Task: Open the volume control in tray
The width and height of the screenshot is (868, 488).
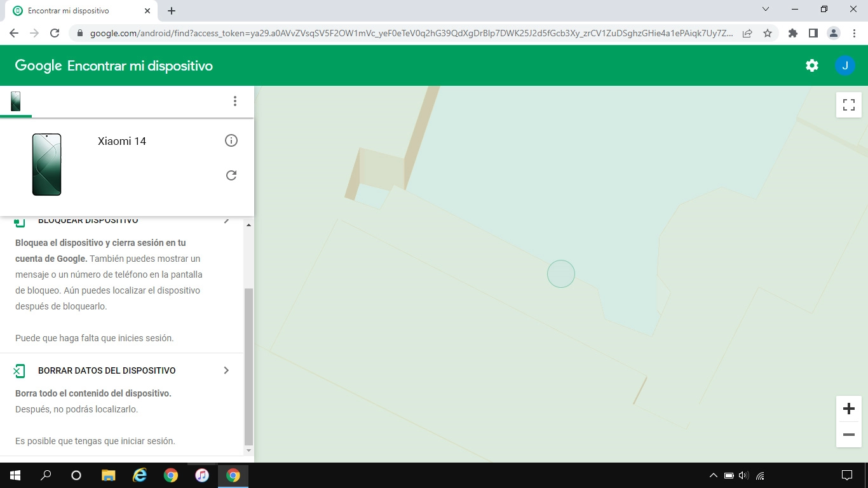Action: (744, 475)
